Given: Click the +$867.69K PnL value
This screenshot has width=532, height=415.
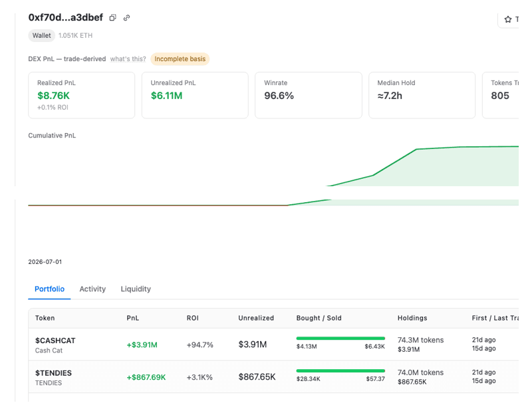Looking at the screenshot, I should 146,377.
